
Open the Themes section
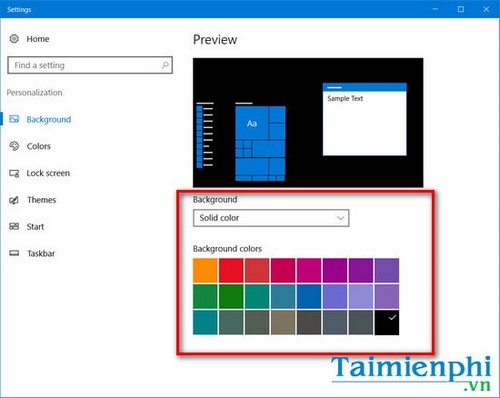tap(42, 200)
